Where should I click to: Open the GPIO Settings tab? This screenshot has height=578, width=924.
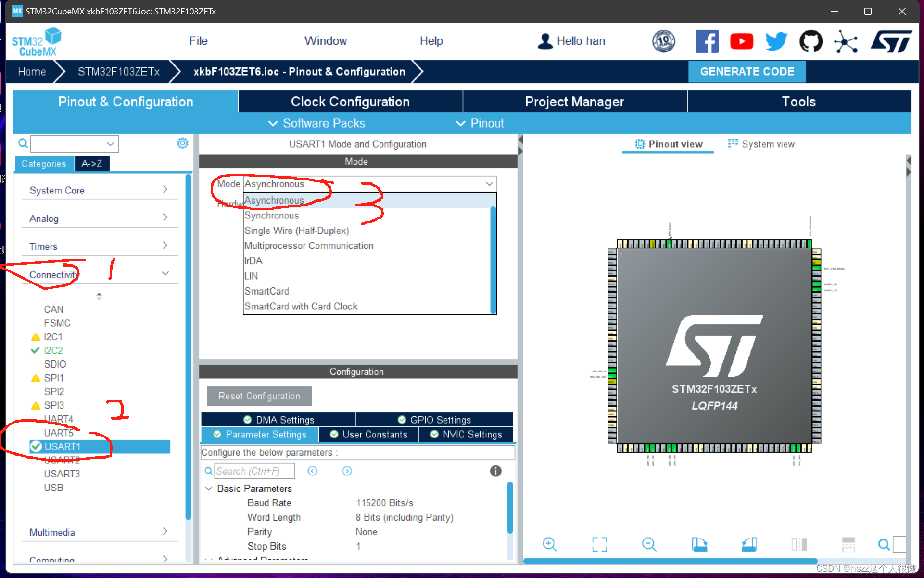click(x=434, y=420)
